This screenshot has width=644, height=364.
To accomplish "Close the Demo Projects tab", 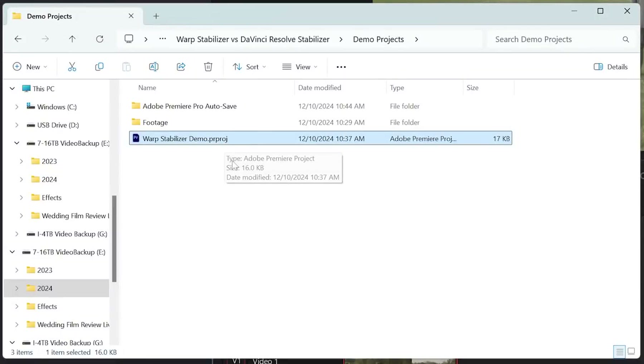I will click(x=131, y=16).
